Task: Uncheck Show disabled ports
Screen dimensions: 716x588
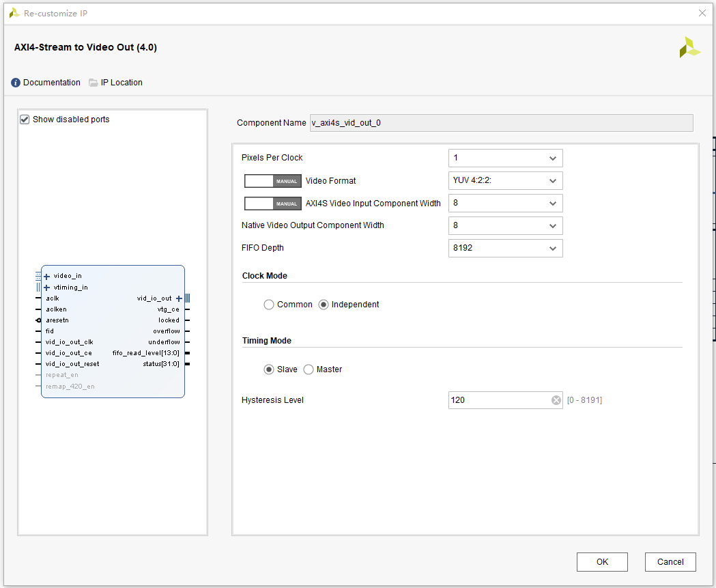Action: pos(25,119)
